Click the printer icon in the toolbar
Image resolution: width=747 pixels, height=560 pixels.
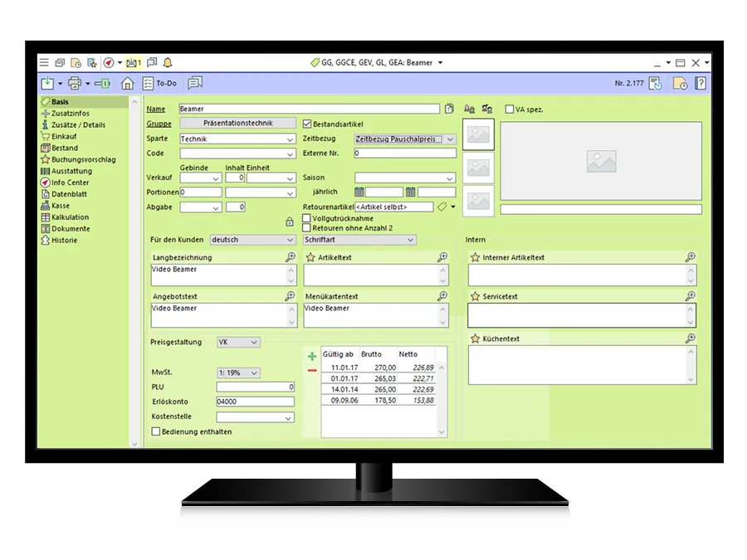(x=75, y=83)
